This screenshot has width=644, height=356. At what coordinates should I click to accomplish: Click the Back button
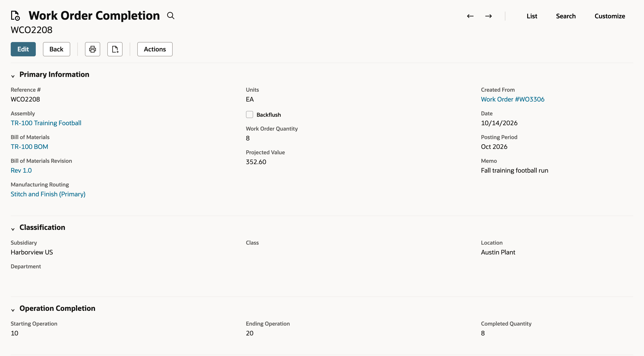(57, 49)
